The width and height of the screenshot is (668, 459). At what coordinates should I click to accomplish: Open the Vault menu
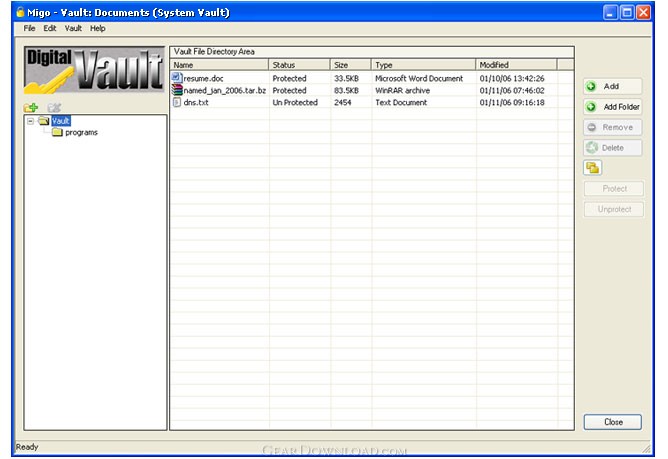[73, 28]
